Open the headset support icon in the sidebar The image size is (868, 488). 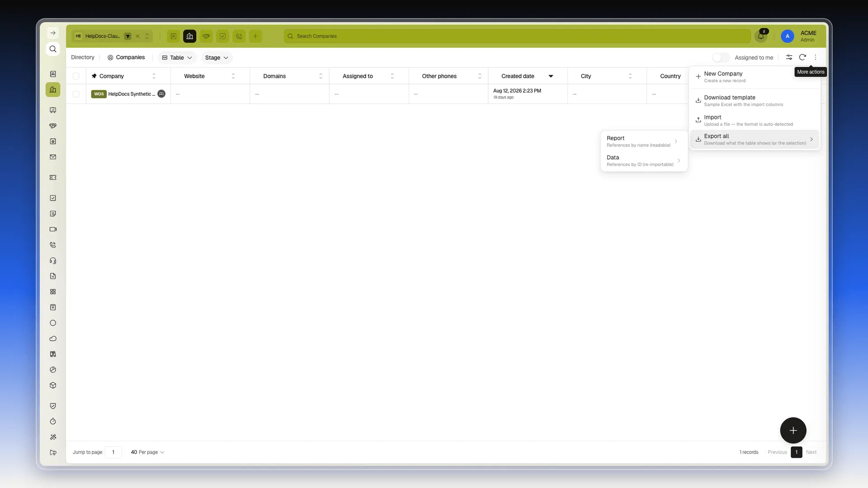pyautogui.click(x=53, y=261)
